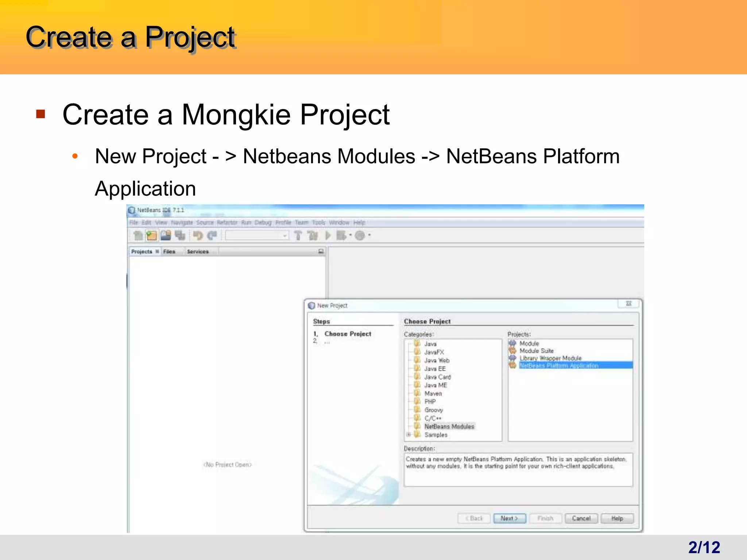Switch to the Services tab
The height and width of the screenshot is (560, 747).
click(x=198, y=252)
